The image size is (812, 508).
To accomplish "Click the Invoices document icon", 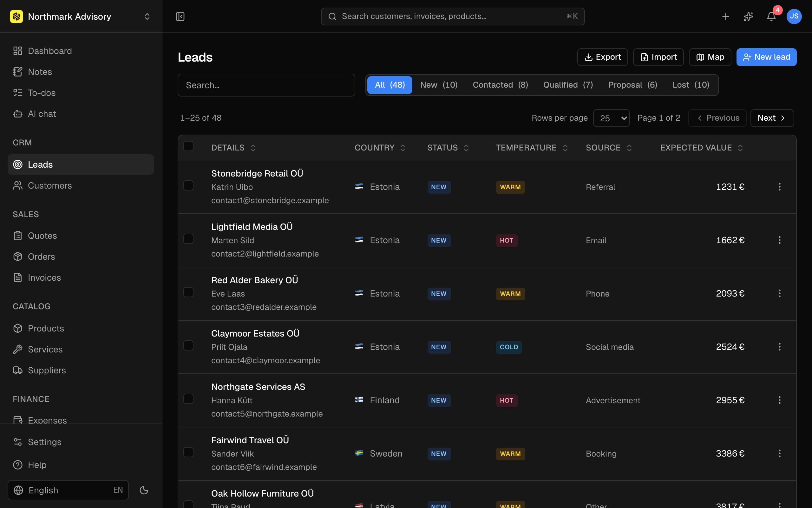I will point(18,277).
